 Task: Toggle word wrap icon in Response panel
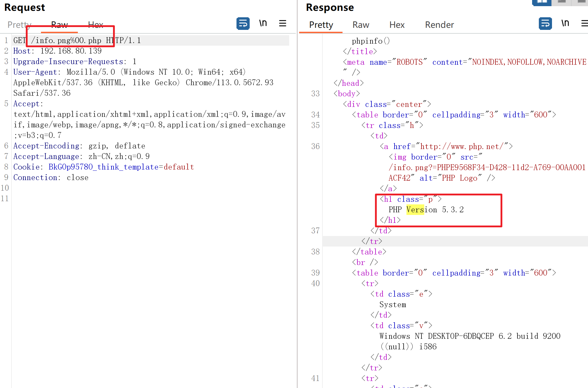(x=545, y=24)
